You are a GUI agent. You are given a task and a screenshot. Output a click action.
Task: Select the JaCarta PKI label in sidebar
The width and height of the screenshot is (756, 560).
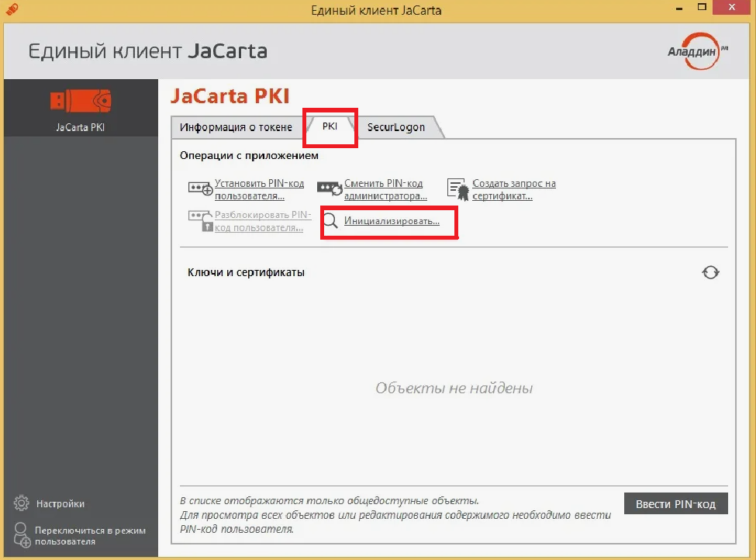pos(80,127)
